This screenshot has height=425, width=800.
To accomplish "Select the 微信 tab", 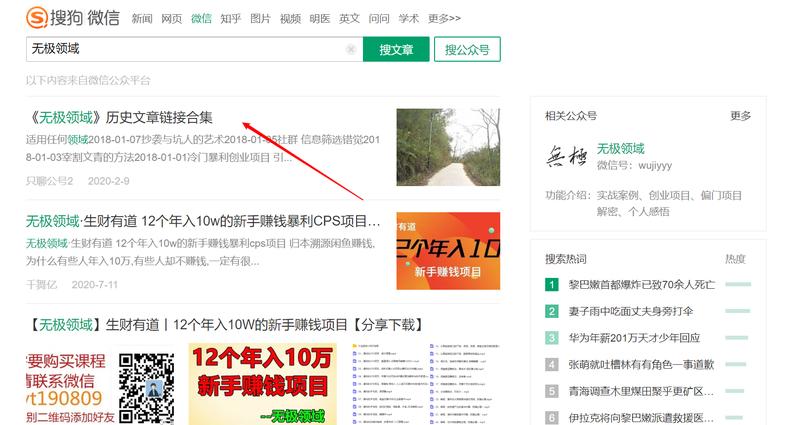I will [201, 18].
